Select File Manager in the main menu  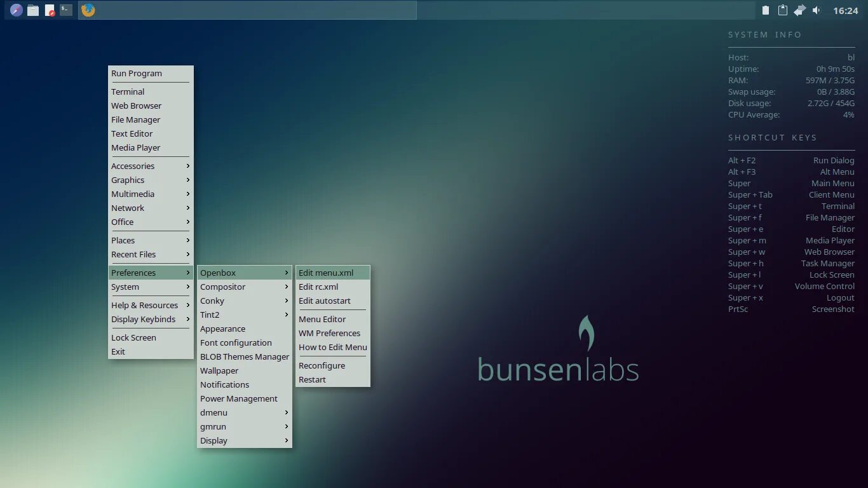point(151,119)
